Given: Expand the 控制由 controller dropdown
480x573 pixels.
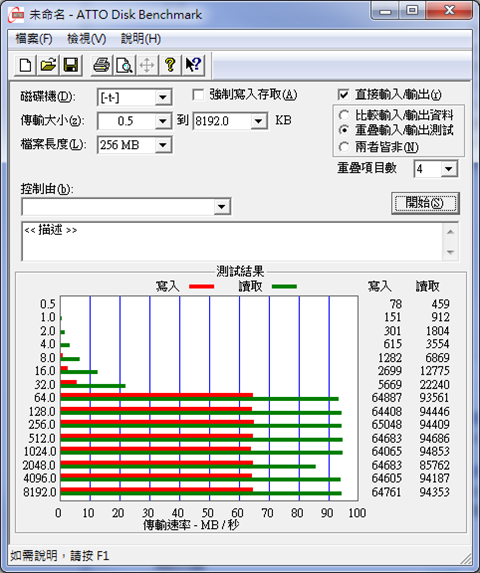Looking at the screenshot, I should pyautogui.click(x=221, y=207).
